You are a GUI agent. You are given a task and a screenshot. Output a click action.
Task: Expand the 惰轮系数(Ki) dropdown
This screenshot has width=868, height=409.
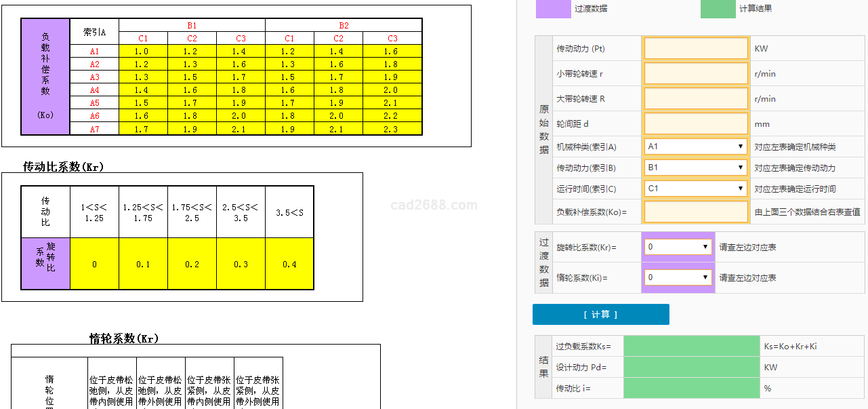coord(678,277)
